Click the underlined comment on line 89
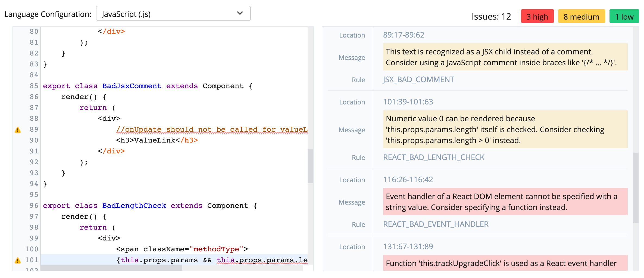Screen dimensions: 644x278 212,129
